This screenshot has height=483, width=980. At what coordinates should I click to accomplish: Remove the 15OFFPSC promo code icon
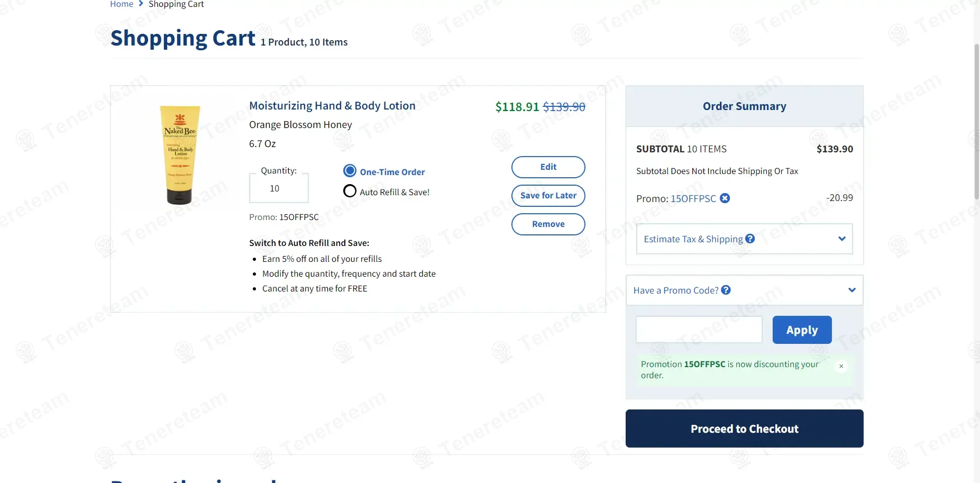tap(725, 198)
